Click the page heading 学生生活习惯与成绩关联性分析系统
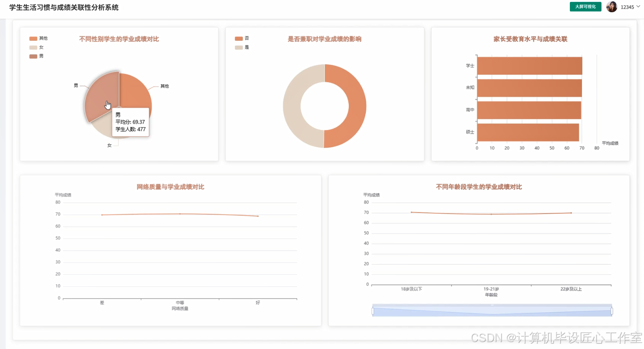The image size is (644, 349). (64, 7)
